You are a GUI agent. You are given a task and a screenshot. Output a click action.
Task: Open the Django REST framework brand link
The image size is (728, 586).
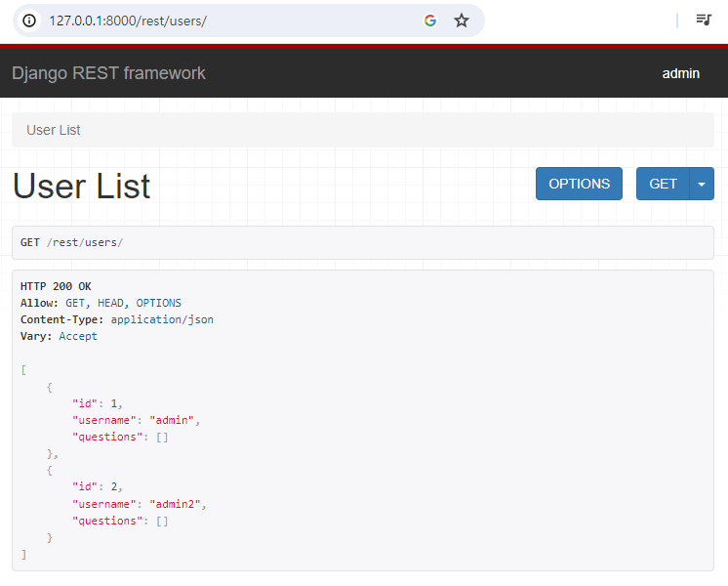[x=108, y=73]
